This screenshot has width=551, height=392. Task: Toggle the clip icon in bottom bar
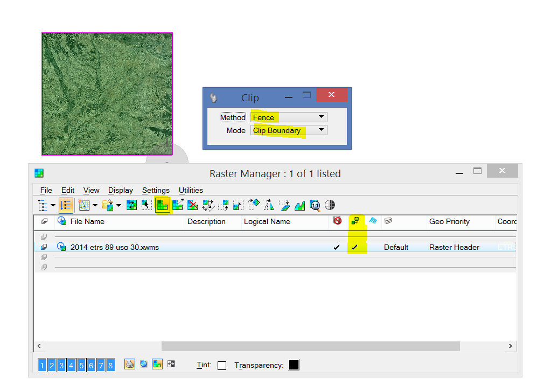[x=157, y=364]
